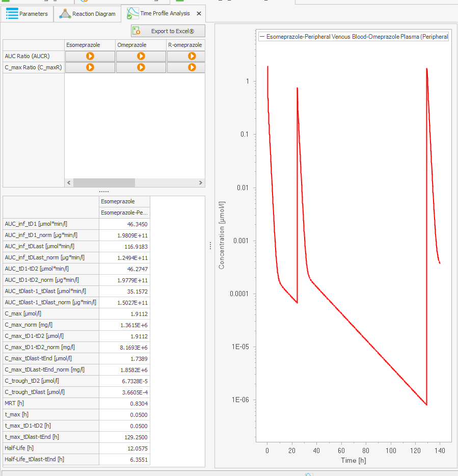458x476 pixels.
Task: Click the Esomeprazole column header in ratio table
Action: (90, 45)
